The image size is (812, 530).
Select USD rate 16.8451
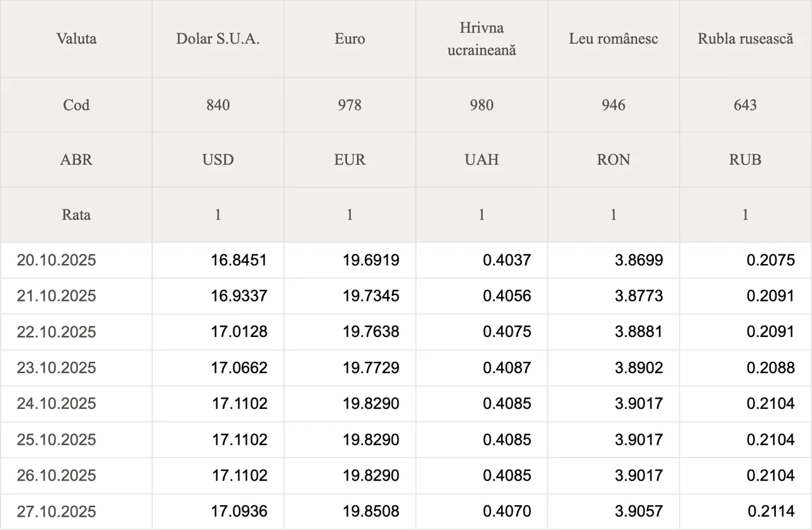[x=239, y=260]
